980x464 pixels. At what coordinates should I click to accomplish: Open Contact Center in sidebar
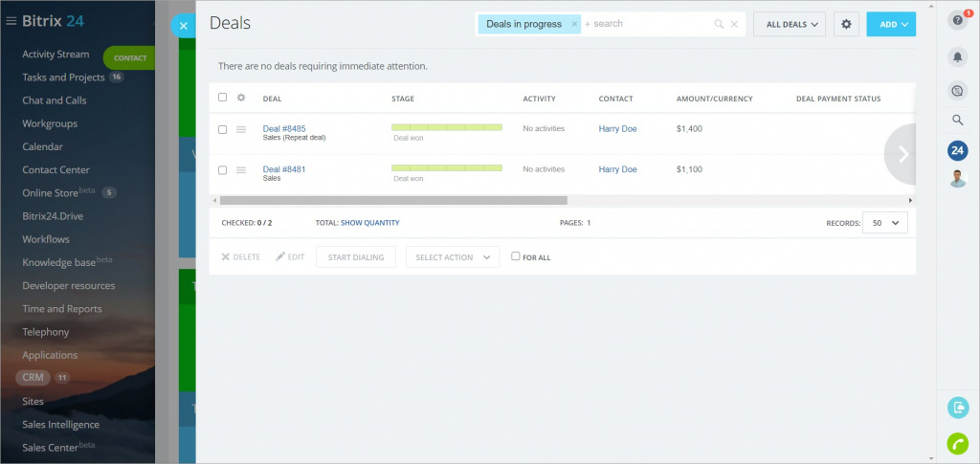(x=56, y=170)
